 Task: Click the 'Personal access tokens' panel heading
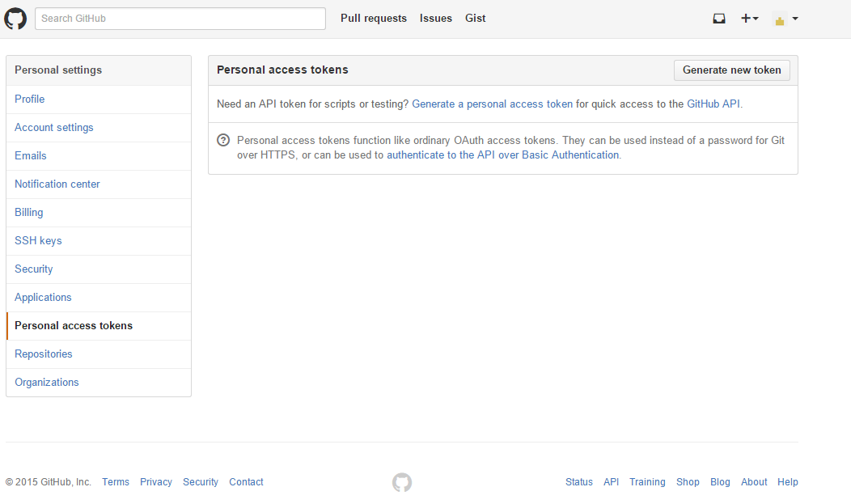click(282, 70)
